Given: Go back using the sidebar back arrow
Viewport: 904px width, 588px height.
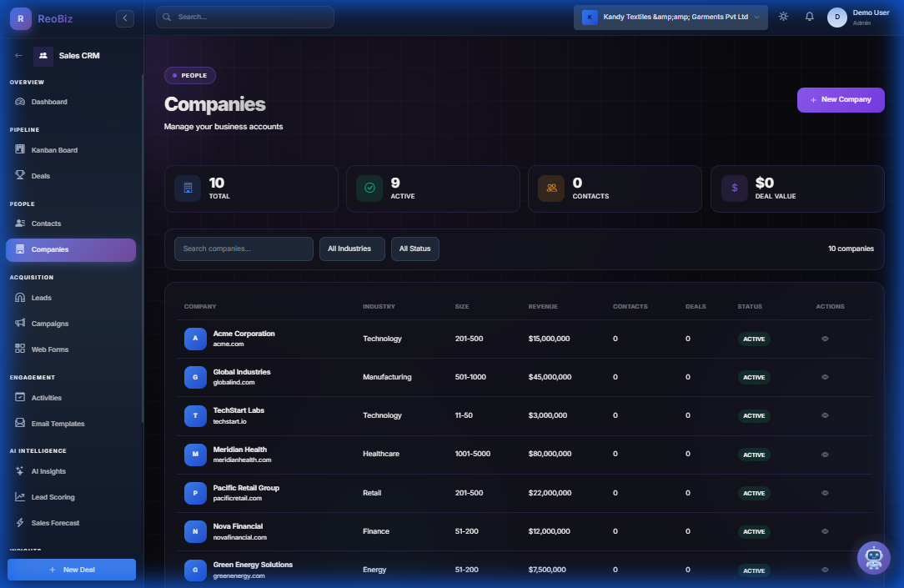Looking at the screenshot, I should click(19, 55).
